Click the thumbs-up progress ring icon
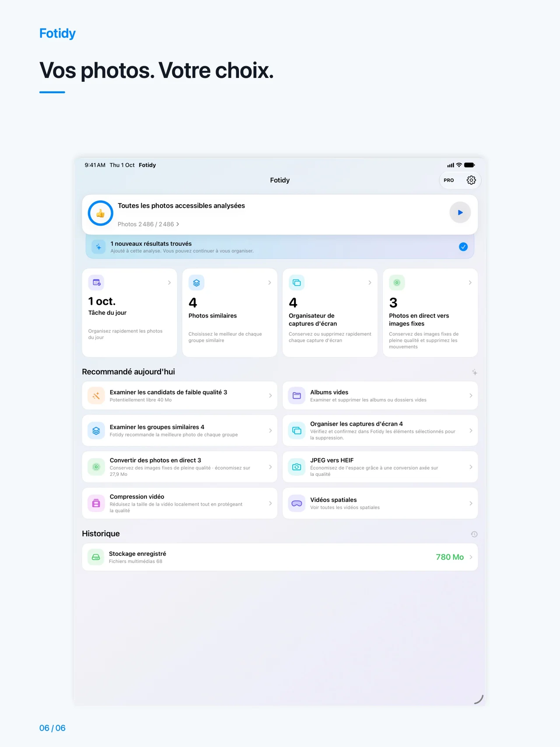Screen dimensions: 560x747 click(101, 213)
